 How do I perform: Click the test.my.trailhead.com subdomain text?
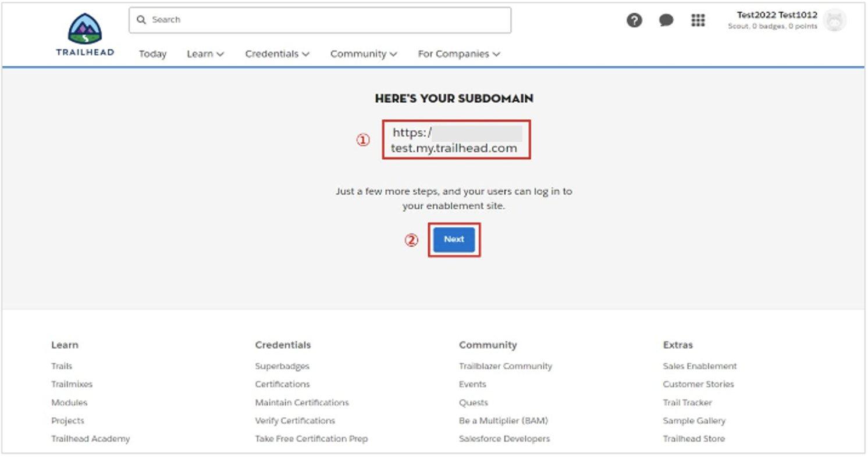(454, 148)
